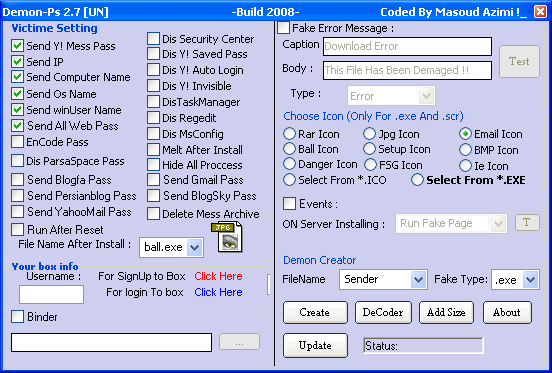Screen dimensions: 552x373
Task: Open the About dialog
Action: click(507, 312)
